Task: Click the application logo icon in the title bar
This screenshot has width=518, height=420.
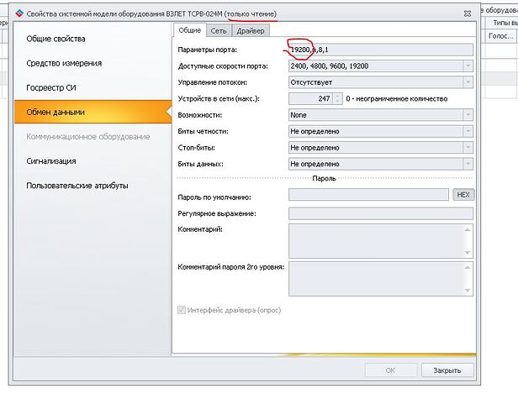Action: (x=19, y=13)
